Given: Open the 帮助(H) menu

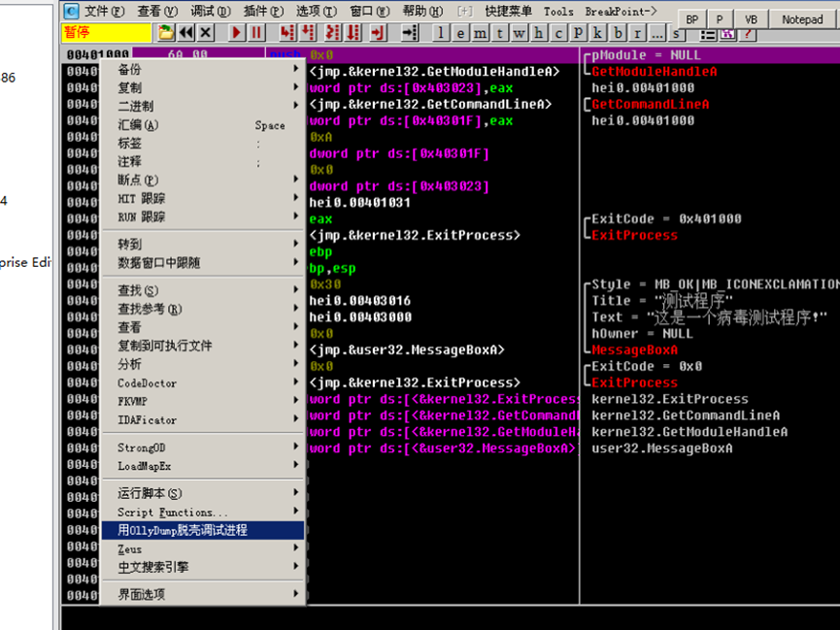Looking at the screenshot, I should coord(422,11).
